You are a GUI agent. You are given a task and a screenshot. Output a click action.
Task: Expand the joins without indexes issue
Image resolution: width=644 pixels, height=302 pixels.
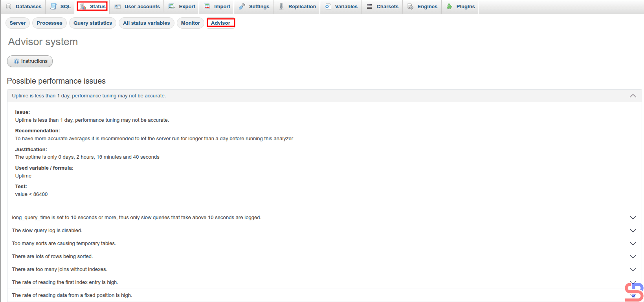click(x=633, y=269)
